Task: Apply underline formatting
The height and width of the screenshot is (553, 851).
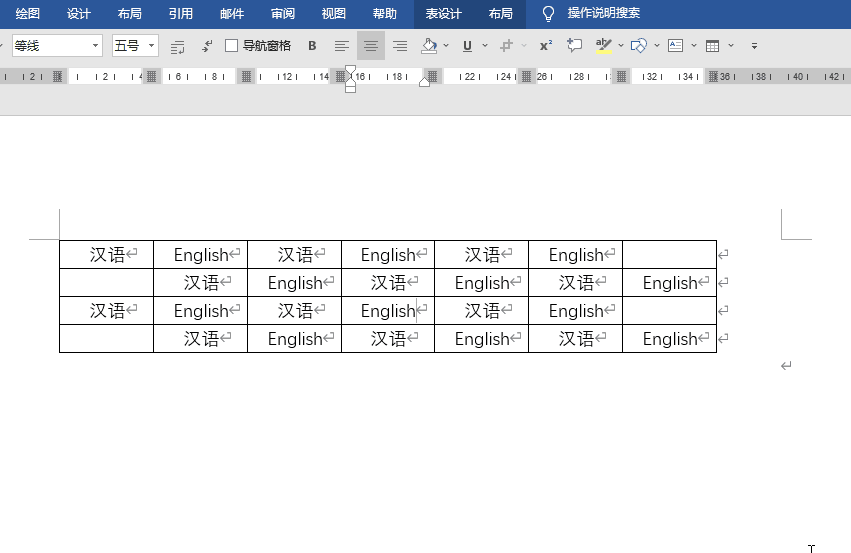Action: click(467, 46)
